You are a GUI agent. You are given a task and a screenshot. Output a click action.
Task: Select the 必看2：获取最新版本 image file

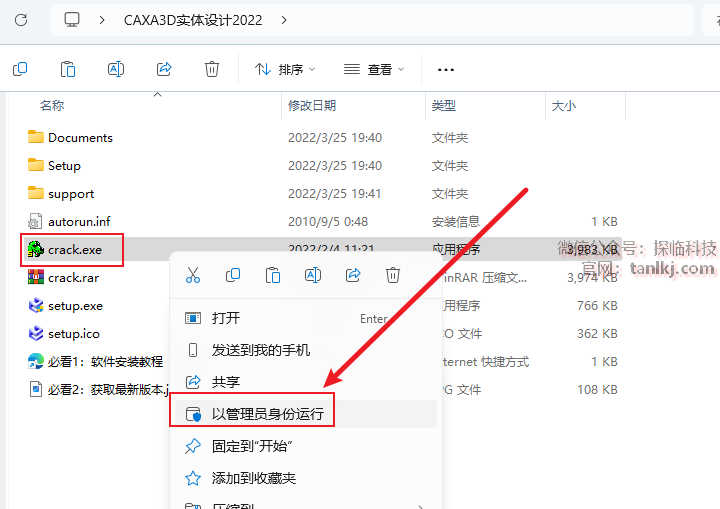click(x=99, y=390)
